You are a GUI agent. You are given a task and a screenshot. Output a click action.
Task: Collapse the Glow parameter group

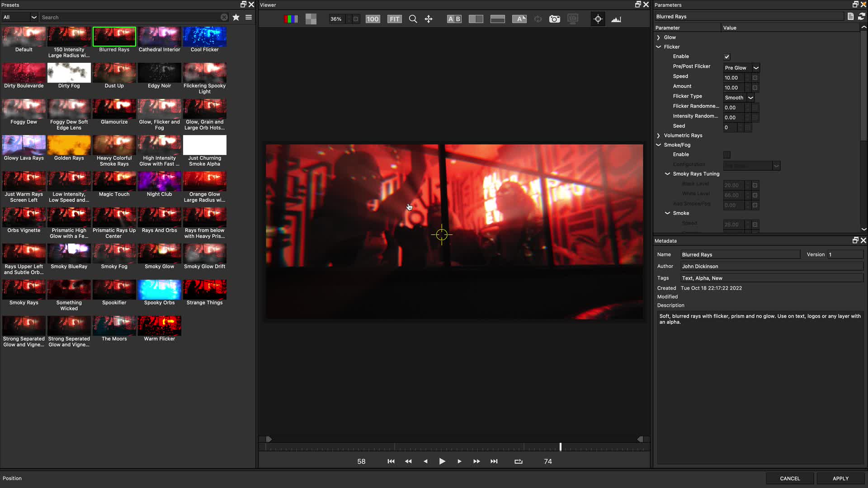click(x=658, y=37)
